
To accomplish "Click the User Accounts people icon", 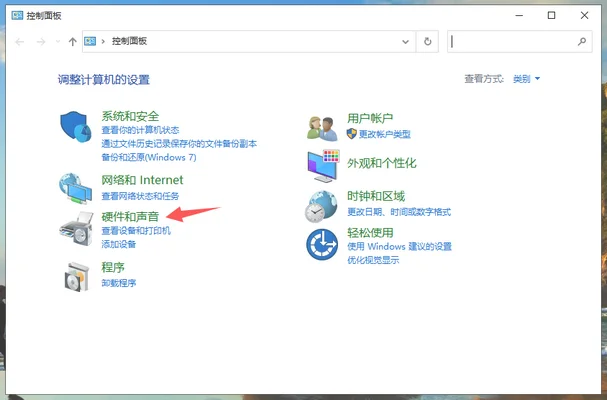I will tap(323, 126).
